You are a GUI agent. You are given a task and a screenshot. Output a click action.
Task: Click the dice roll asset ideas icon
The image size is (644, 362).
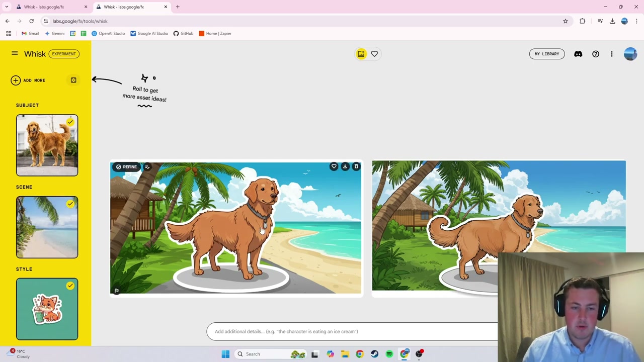[x=73, y=80]
